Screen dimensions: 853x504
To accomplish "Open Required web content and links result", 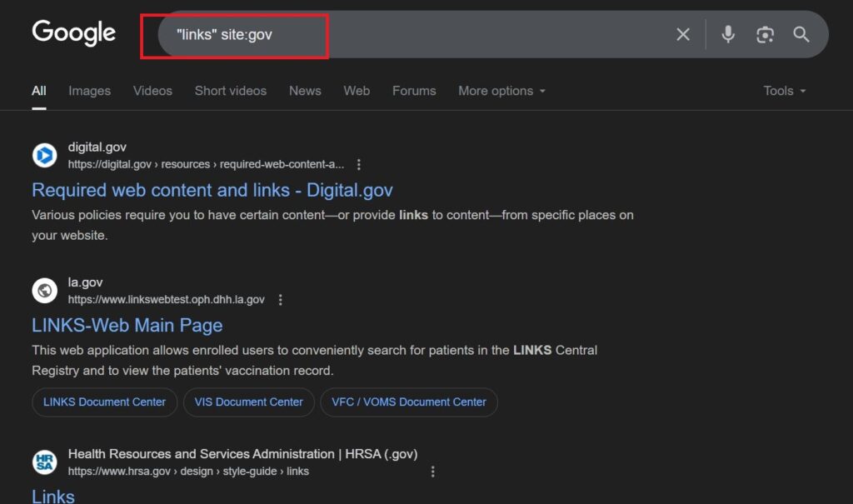I will (212, 190).
